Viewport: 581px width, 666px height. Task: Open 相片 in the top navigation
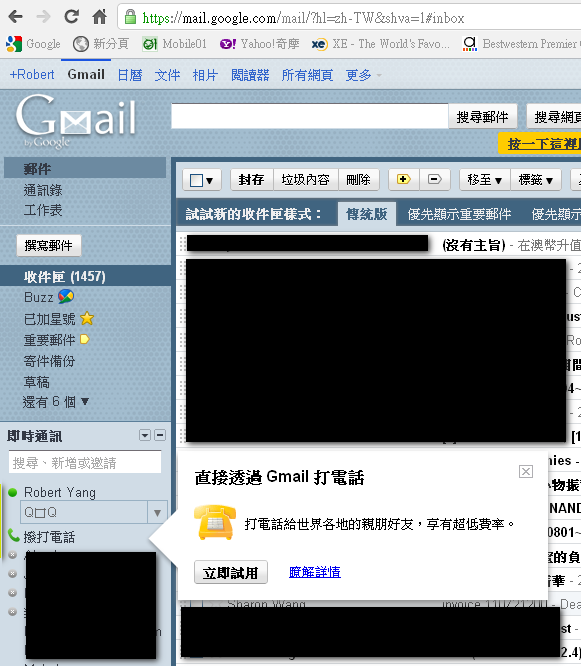205,75
